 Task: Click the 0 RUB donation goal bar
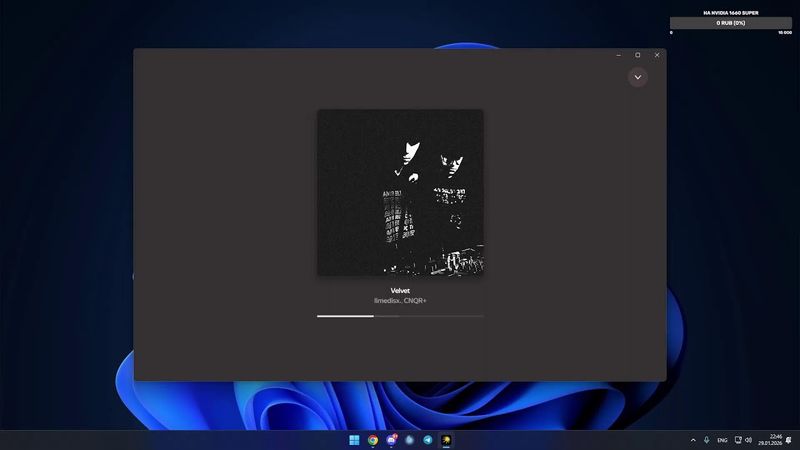point(731,23)
